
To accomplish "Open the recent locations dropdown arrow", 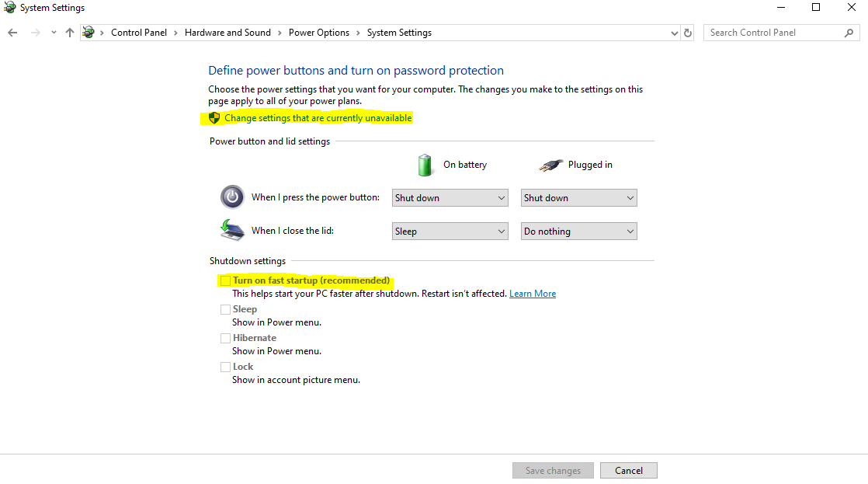I will point(54,33).
